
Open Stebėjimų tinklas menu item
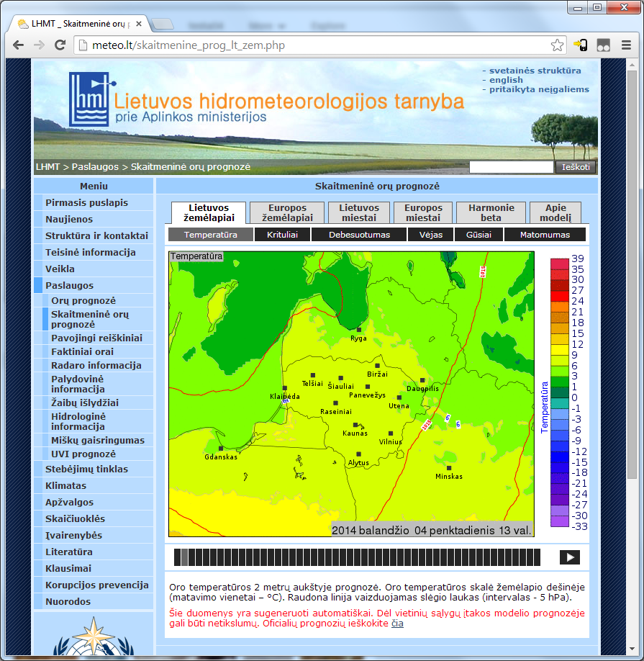click(x=94, y=469)
